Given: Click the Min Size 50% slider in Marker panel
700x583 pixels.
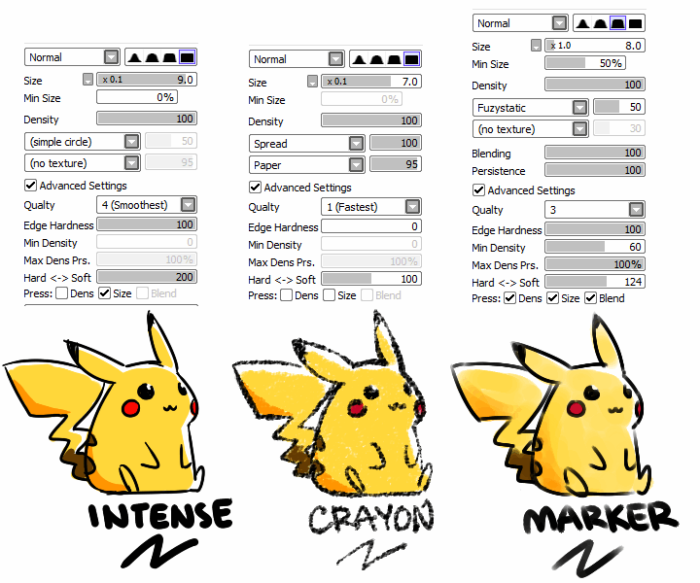Looking at the screenshot, I should [585, 63].
